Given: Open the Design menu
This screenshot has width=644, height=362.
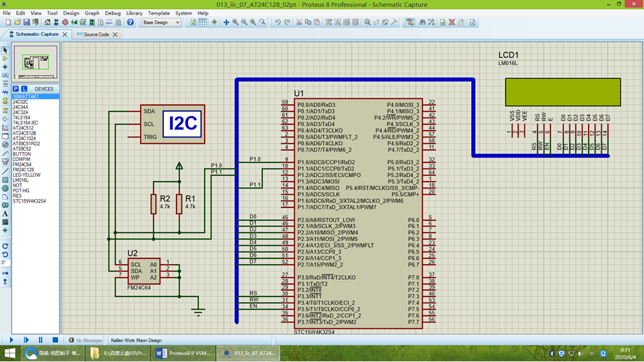Looking at the screenshot, I should point(71,13).
